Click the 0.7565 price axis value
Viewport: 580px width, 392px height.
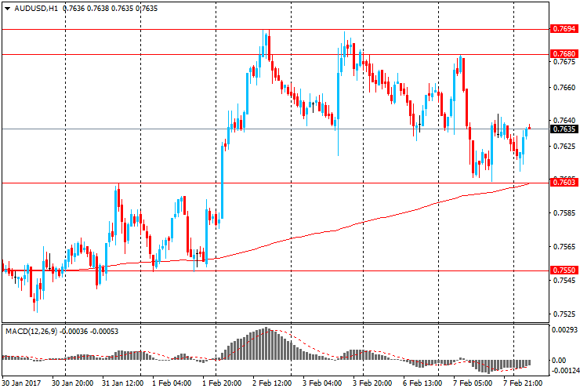pos(564,246)
